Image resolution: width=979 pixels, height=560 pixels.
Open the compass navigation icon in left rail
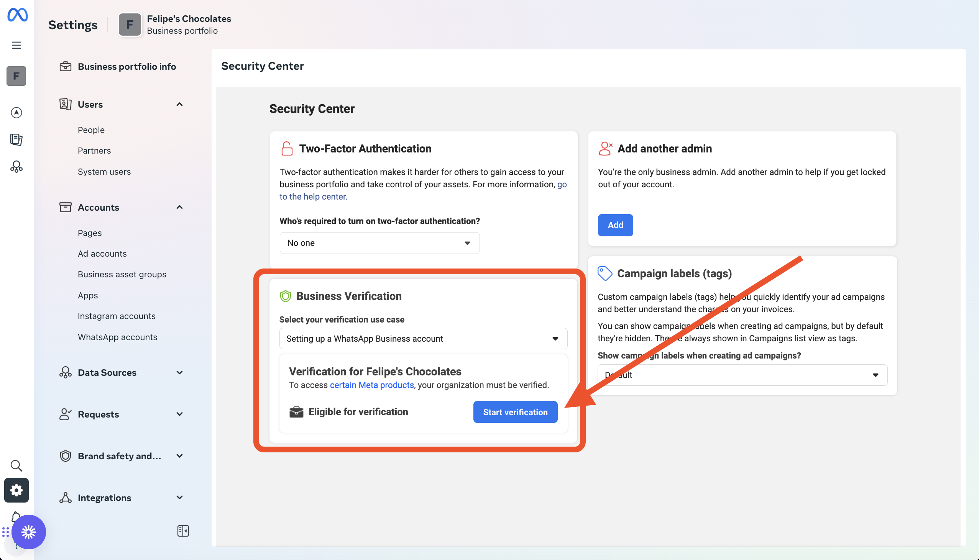(x=16, y=112)
